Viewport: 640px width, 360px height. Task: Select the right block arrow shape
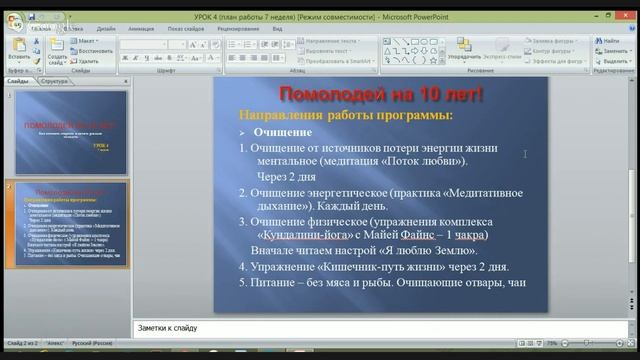[x=415, y=51]
